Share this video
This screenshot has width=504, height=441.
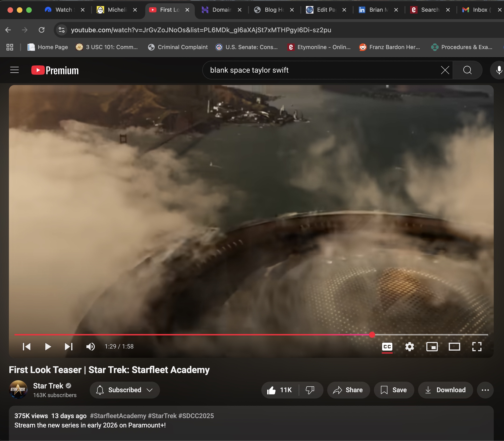click(x=348, y=390)
